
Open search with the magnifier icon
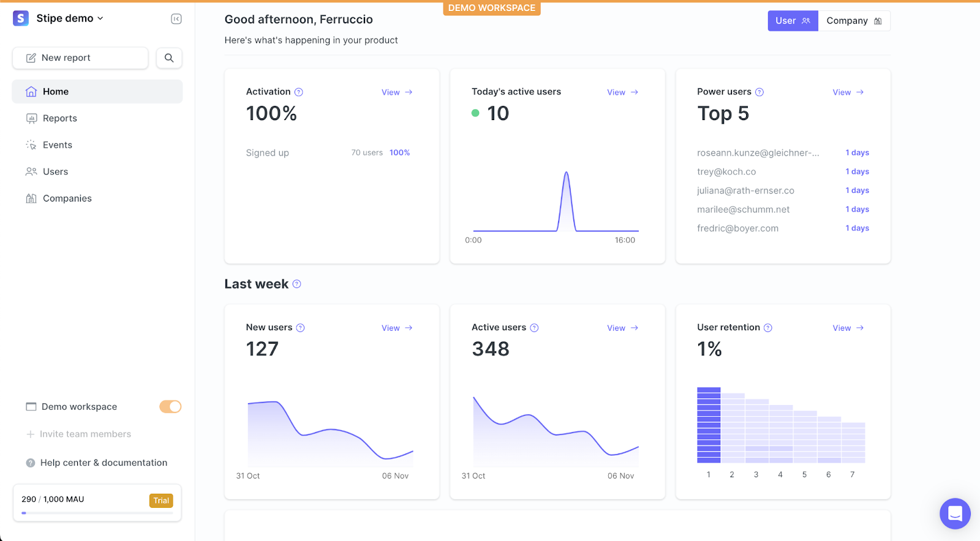click(169, 58)
